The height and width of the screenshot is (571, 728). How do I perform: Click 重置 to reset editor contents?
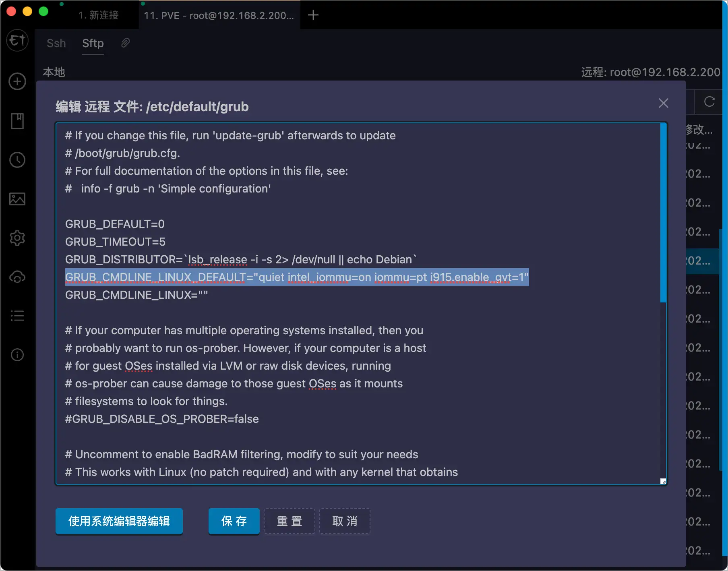tap(289, 521)
